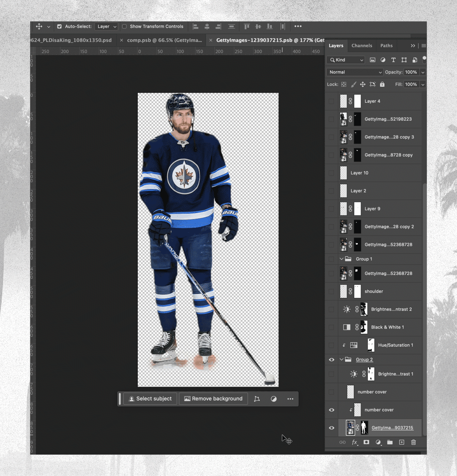Create a new layer plus icon

[x=402, y=442]
